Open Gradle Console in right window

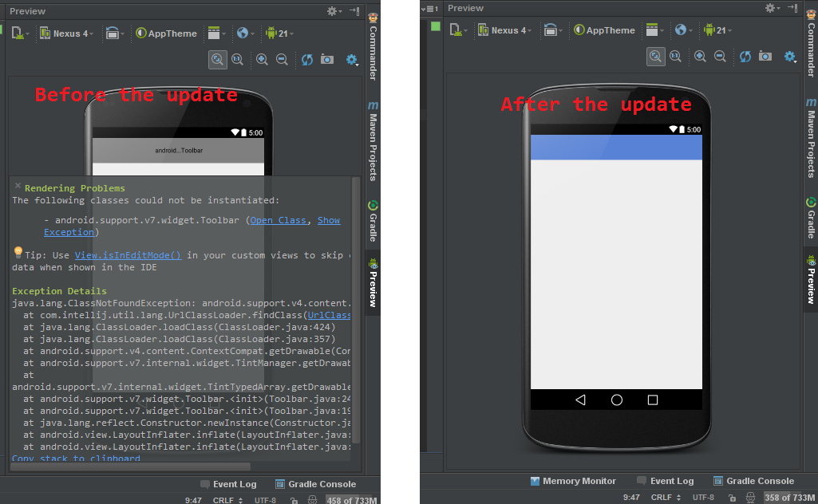point(754,481)
